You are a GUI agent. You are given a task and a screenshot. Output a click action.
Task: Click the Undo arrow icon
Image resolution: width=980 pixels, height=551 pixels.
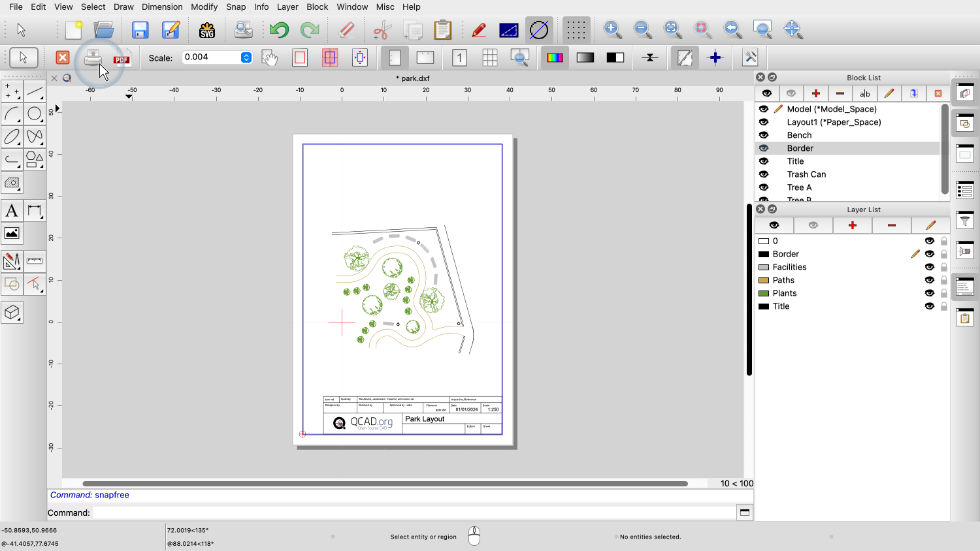point(279,30)
